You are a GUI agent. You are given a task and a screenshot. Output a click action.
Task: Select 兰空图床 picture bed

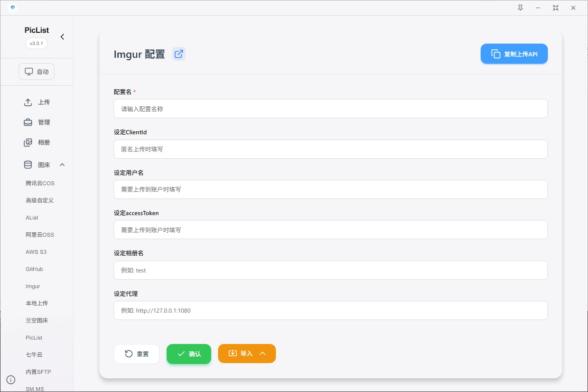click(37, 320)
